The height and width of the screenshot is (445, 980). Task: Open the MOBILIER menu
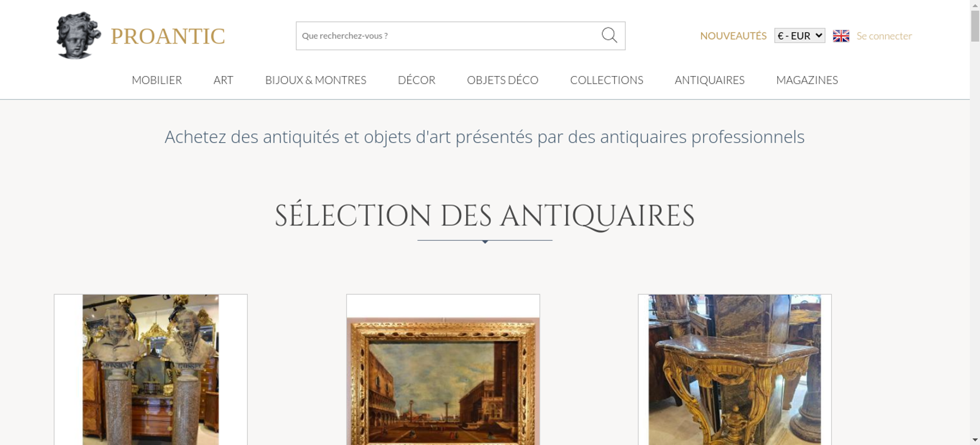(x=157, y=80)
